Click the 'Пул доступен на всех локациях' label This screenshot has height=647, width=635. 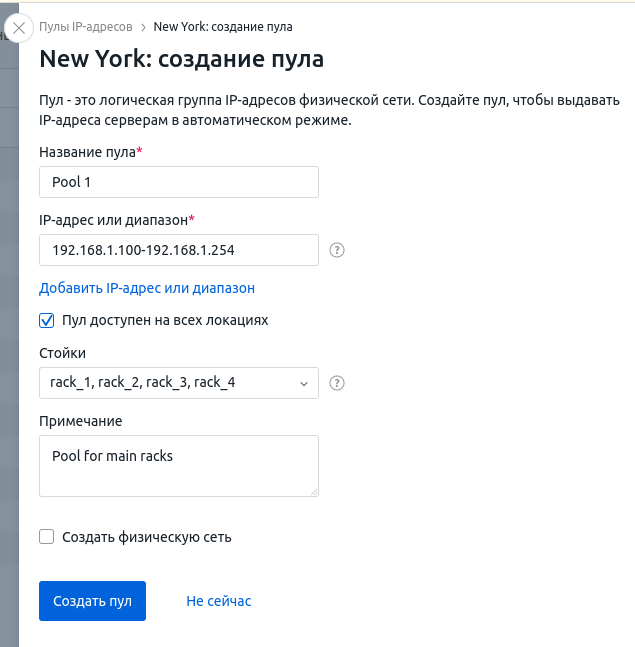point(165,321)
